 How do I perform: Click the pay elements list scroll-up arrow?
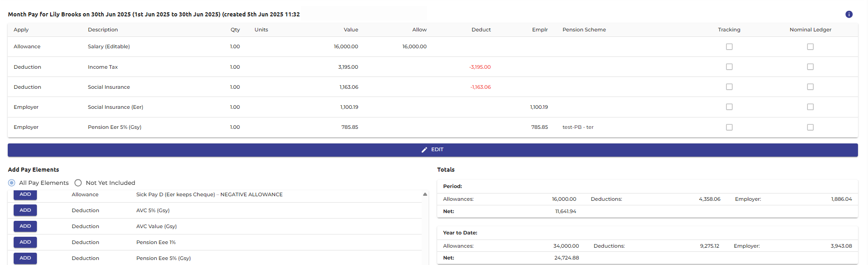pos(425,194)
